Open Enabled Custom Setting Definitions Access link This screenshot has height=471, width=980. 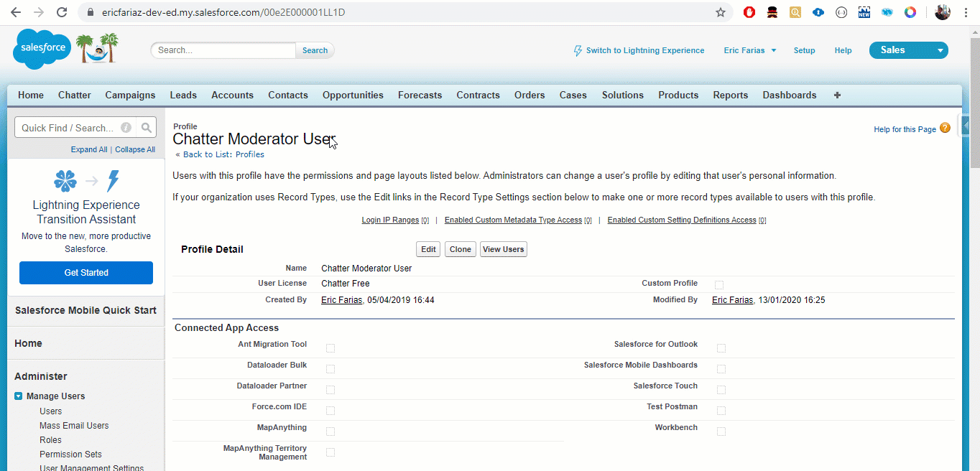682,220
